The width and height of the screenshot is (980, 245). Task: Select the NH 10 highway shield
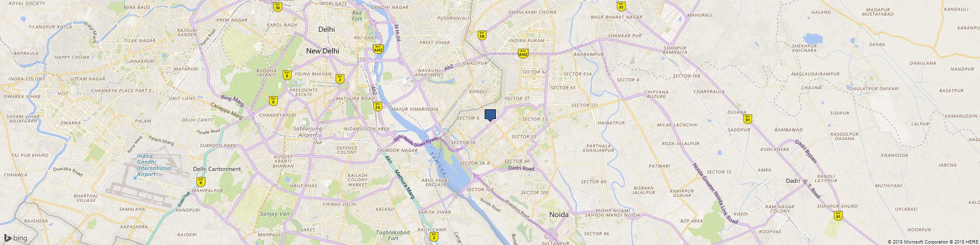278,6
